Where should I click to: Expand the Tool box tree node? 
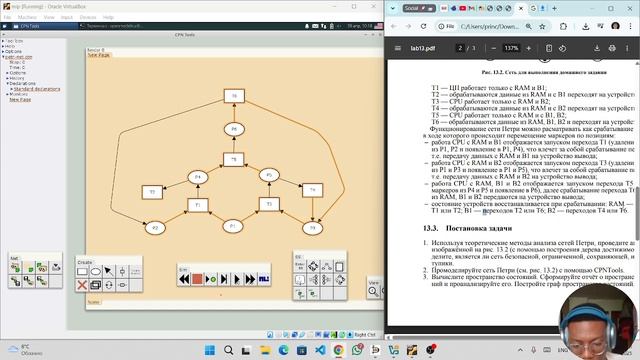(3, 41)
